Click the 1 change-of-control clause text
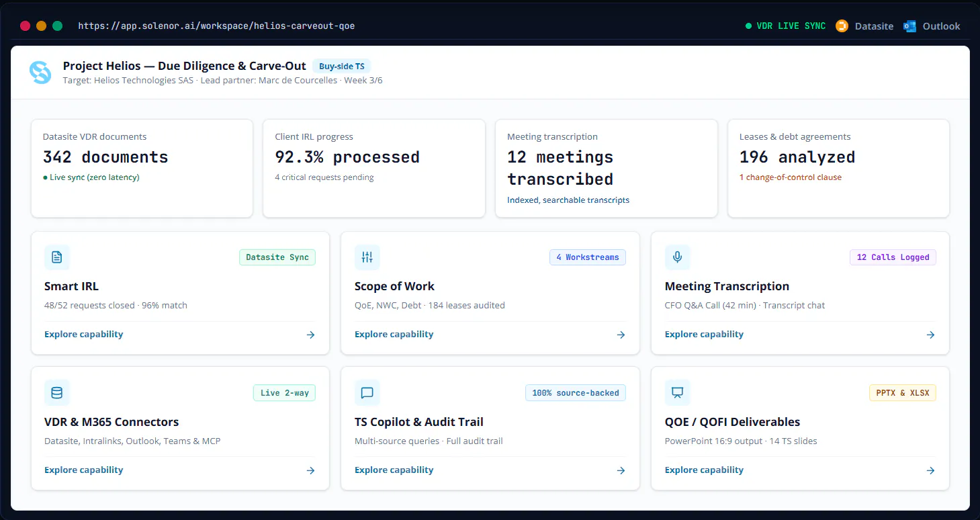The height and width of the screenshot is (520, 980). 791,177
